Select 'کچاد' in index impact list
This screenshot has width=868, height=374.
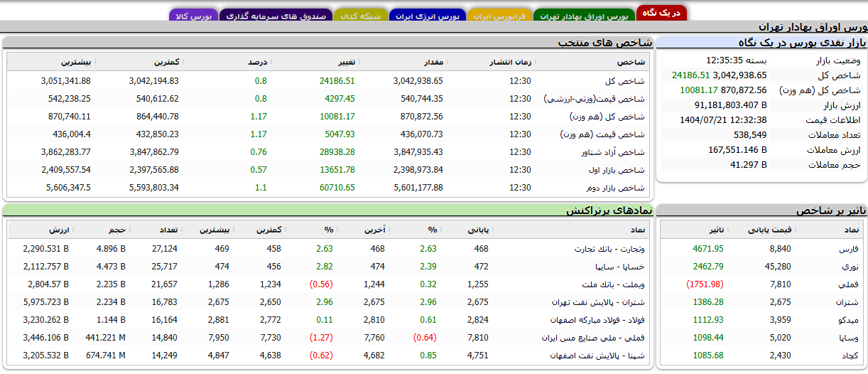point(850,356)
